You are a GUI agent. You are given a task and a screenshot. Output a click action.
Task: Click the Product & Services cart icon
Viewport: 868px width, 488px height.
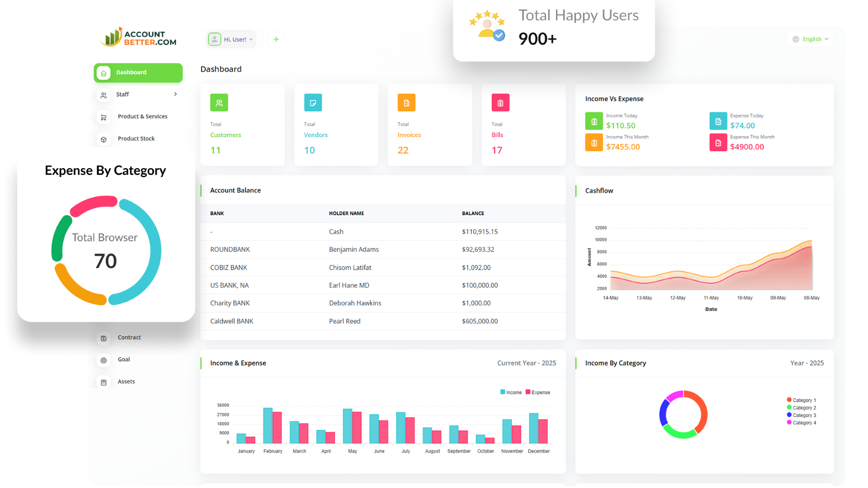(104, 117)
